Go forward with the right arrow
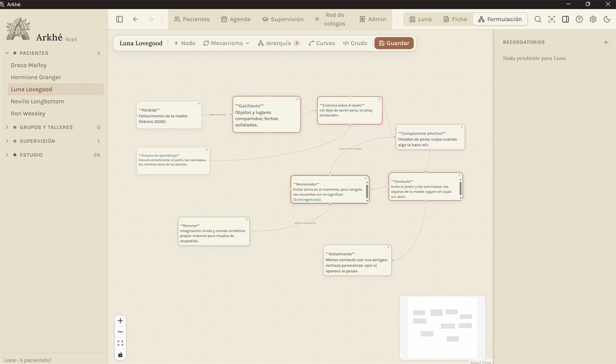Image resolution: width=616 pixels, height=364 pixels. coord(151,19)
